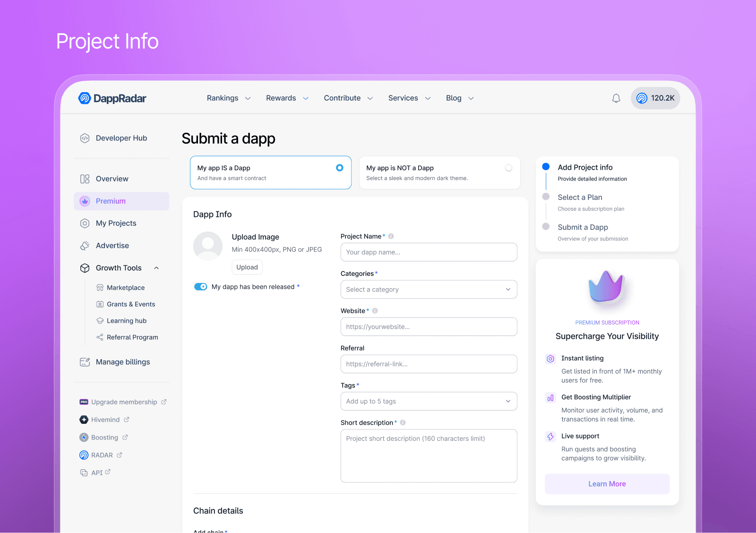Image resolution: width=756 pixels, height=533 pixels.
Task: Click the info icon beside Short description
Action: point(403,423)
